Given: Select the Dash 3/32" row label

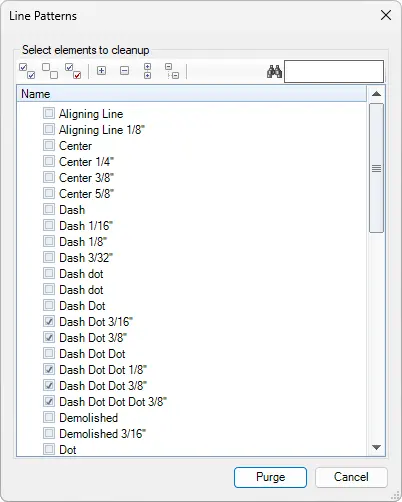Looking at the screenshot, I should (x=86, y=258).
